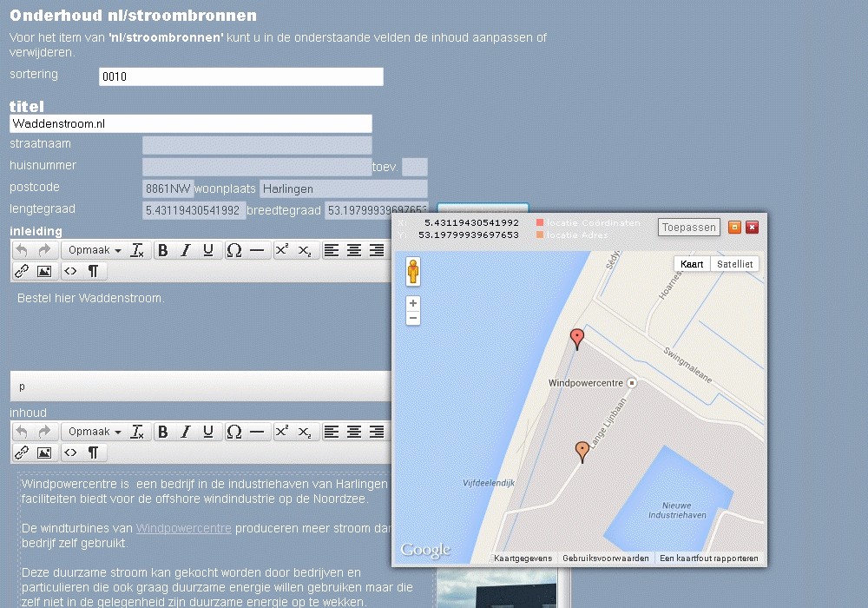Apply subscript in the inleiding editor
868x608 pixels.
pos(305,250)
